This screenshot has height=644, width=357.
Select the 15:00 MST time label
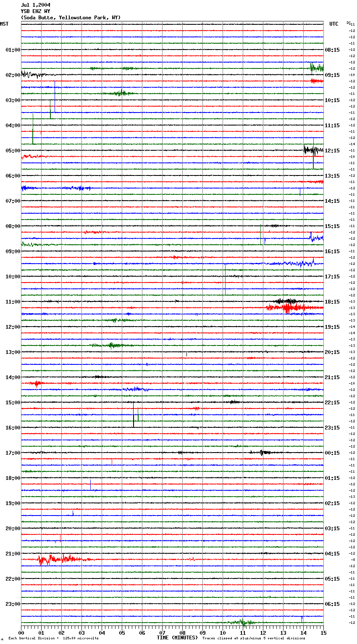click(x=13, y=403)
